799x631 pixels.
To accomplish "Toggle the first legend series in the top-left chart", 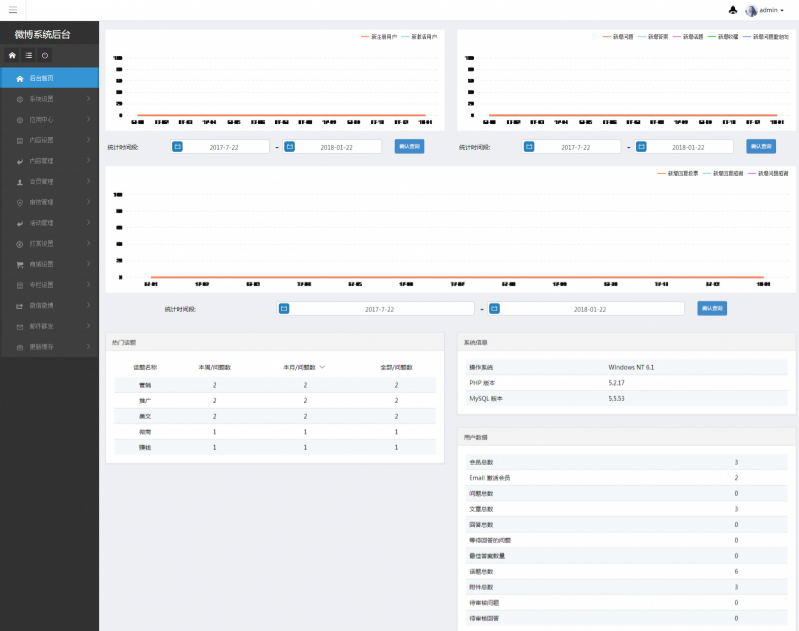I will 377,36.
